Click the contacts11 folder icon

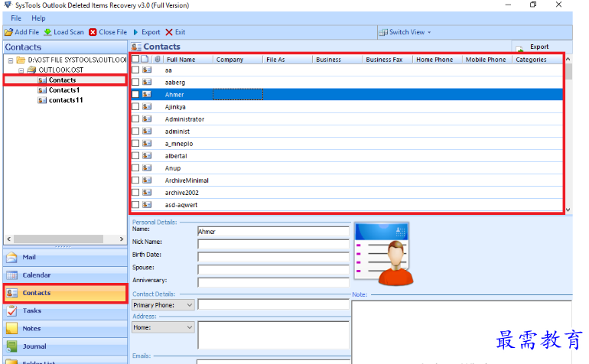pos(42,100)
